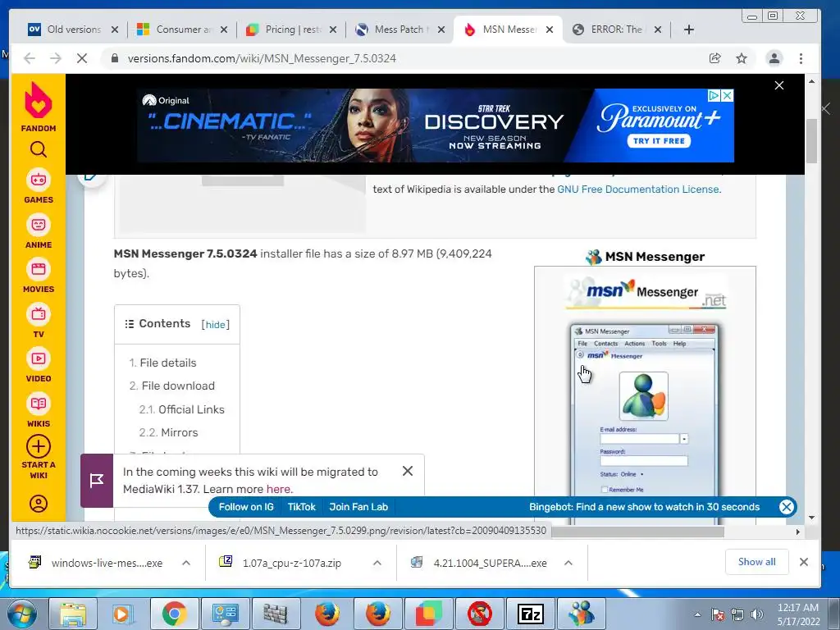Open the email address dropdown in screenshot
840x630 pixels.
(x=684, y=439)
